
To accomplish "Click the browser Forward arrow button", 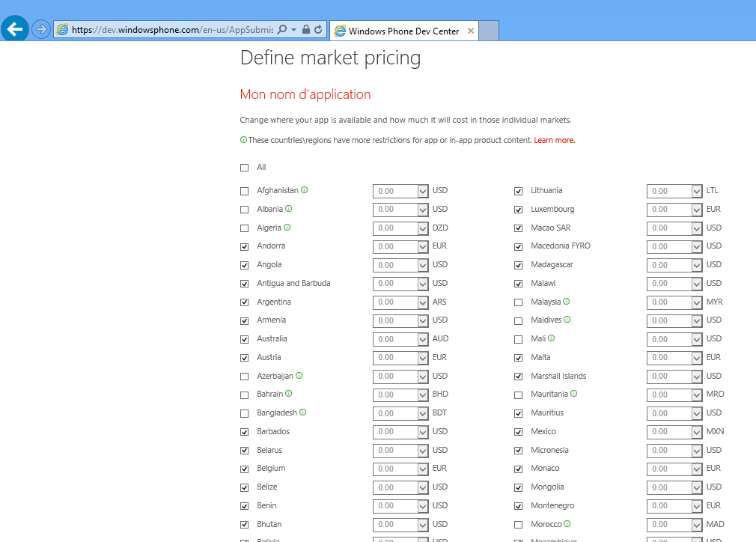I will pos(40,30).
